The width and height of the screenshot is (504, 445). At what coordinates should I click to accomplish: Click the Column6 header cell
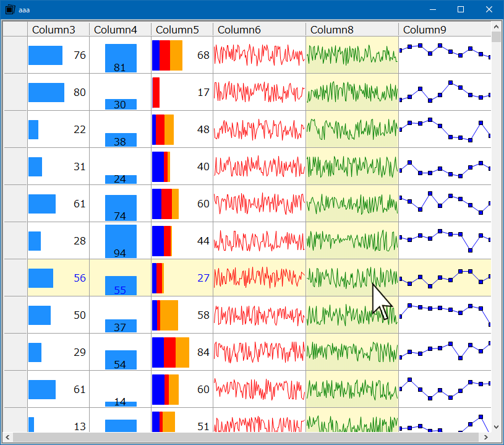pos(259,30)
